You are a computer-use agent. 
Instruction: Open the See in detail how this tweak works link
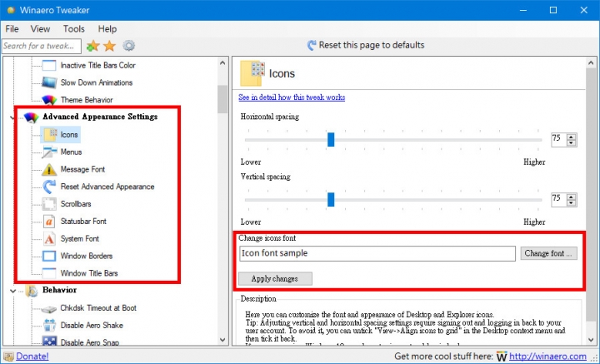[292, 97]
